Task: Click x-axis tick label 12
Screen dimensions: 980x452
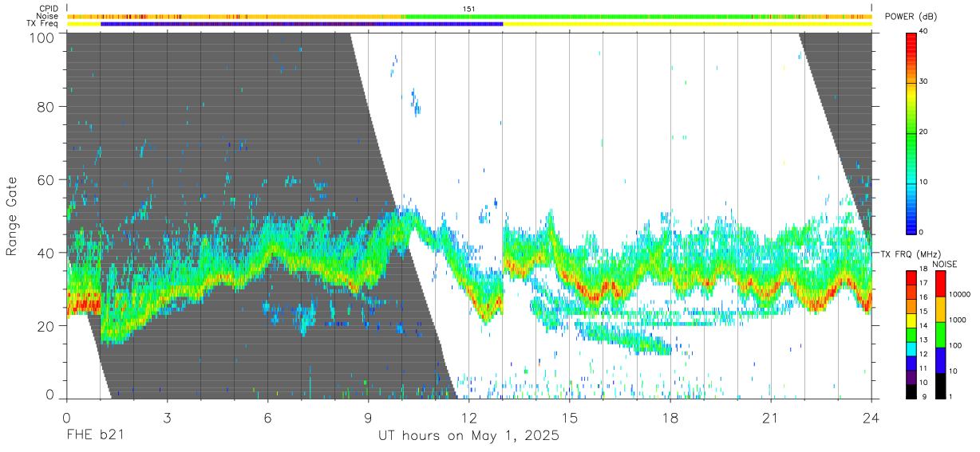Action: point(468,417)
